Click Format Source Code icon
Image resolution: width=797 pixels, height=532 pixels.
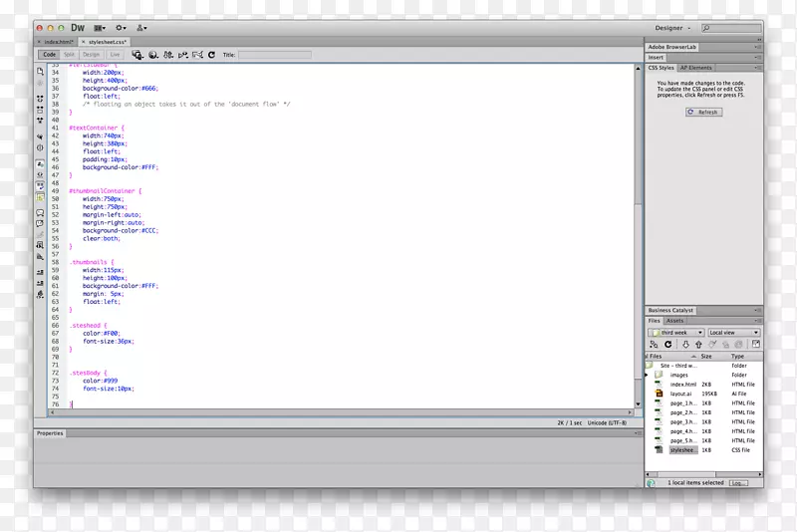(40, 294)
